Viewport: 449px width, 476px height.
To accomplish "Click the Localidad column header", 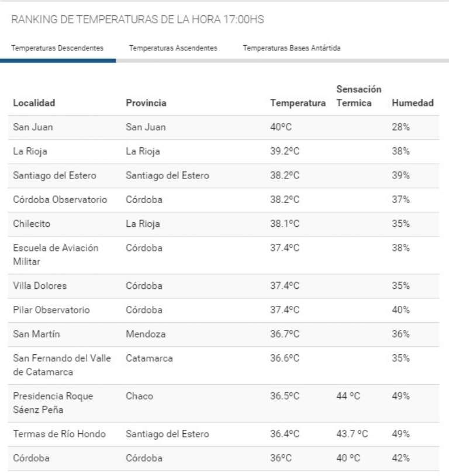I will pos(34,103).
